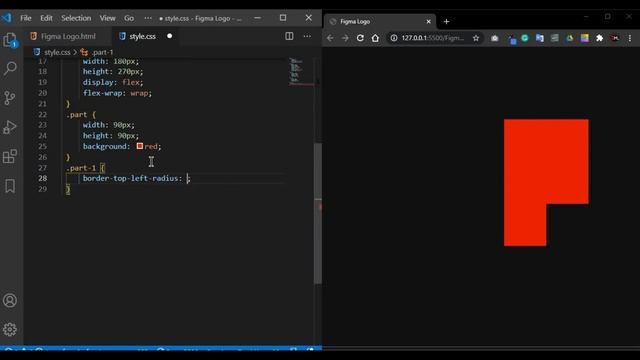Image resolution: width=640 pixels, height=360 pixels.
Task: Open the red color swatch picker
Action: tap(140, 146)
